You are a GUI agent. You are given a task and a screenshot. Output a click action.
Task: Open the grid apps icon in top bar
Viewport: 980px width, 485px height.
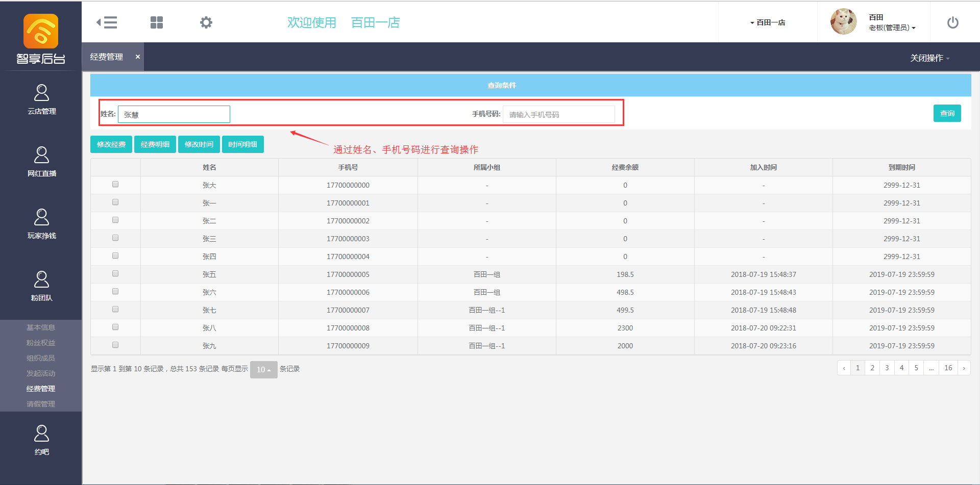pyautogui.click(x=157, y=22)
